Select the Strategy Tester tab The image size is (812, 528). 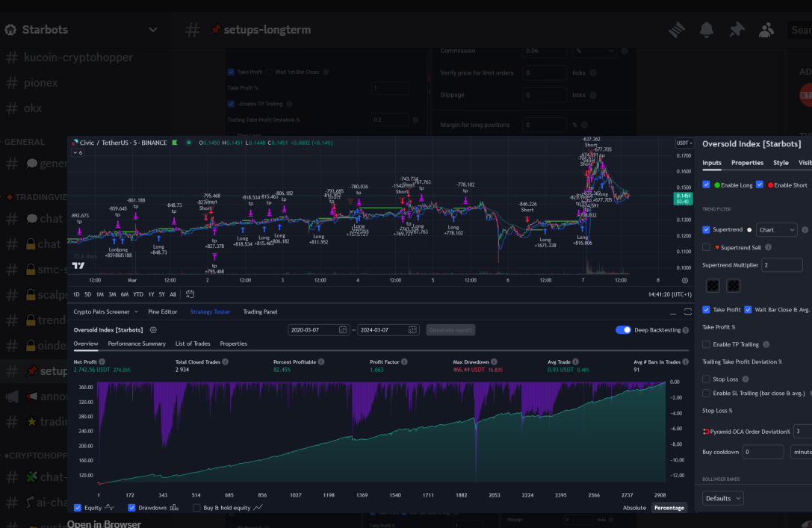(210, 311)
